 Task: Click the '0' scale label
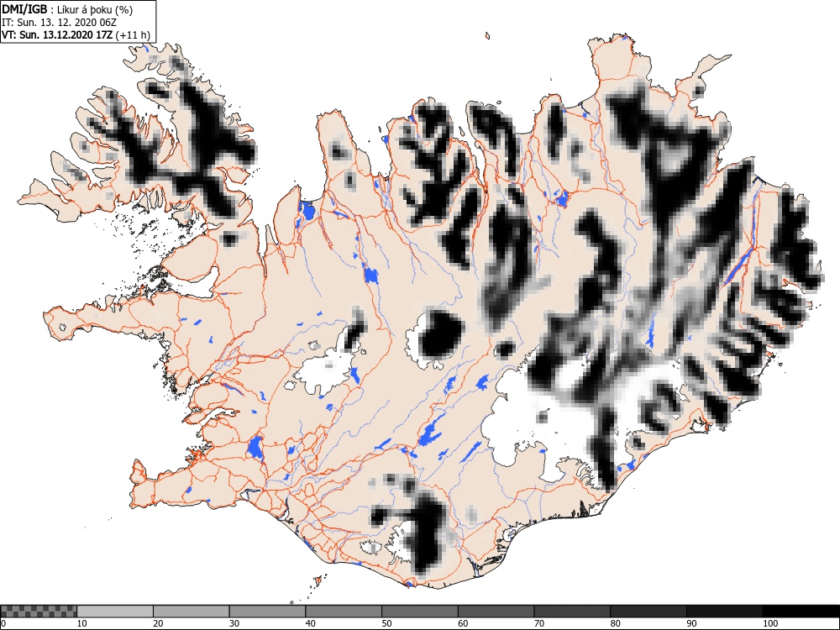tap(3, 623)
